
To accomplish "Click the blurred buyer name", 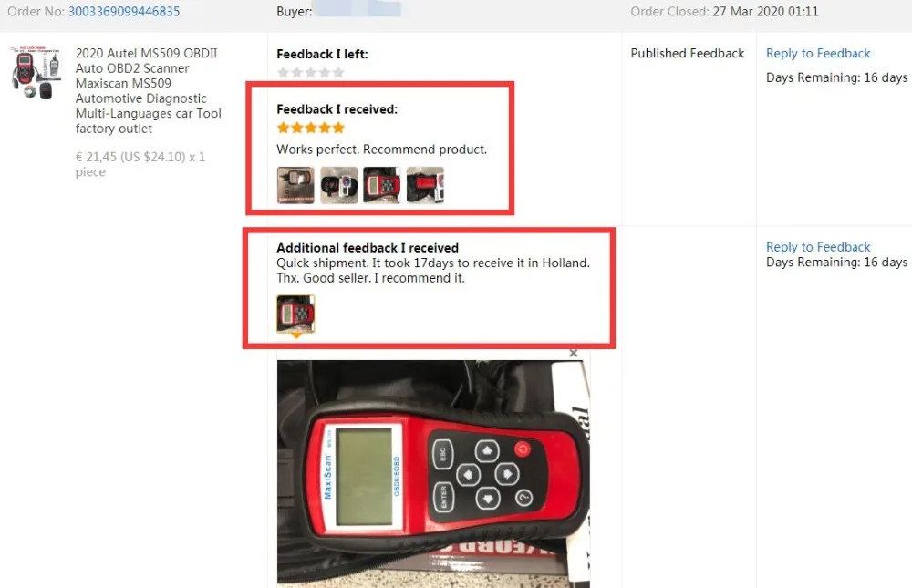I will [358, 10].
